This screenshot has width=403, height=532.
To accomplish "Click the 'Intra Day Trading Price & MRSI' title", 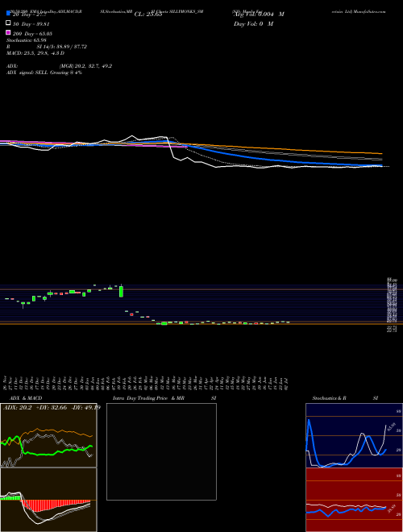I will (164, 398).
